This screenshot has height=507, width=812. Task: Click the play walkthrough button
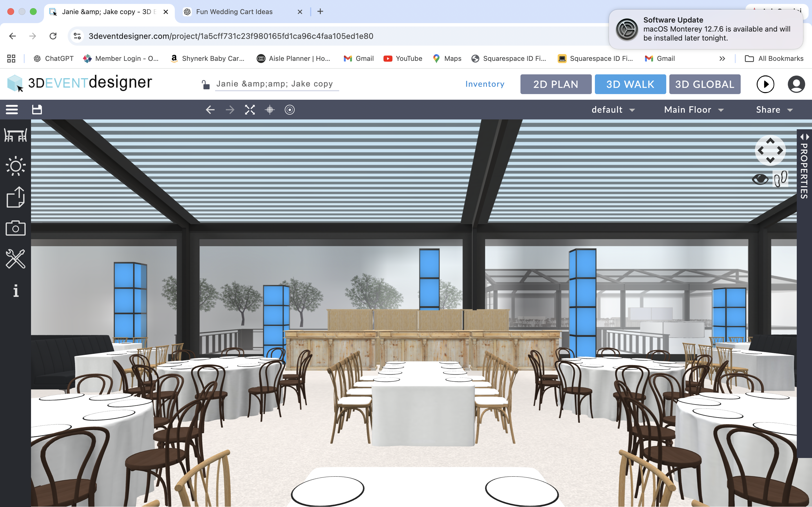coord(765,84)
